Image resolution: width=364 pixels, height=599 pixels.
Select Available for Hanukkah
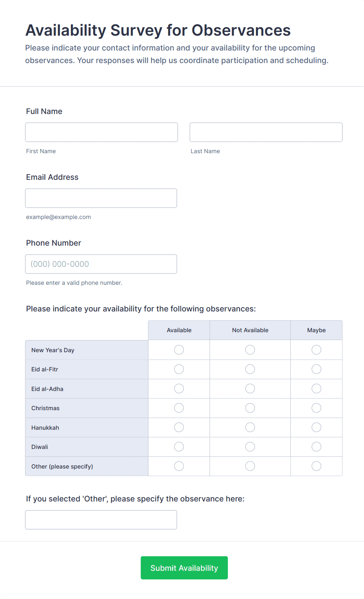[x=179, y=427]
